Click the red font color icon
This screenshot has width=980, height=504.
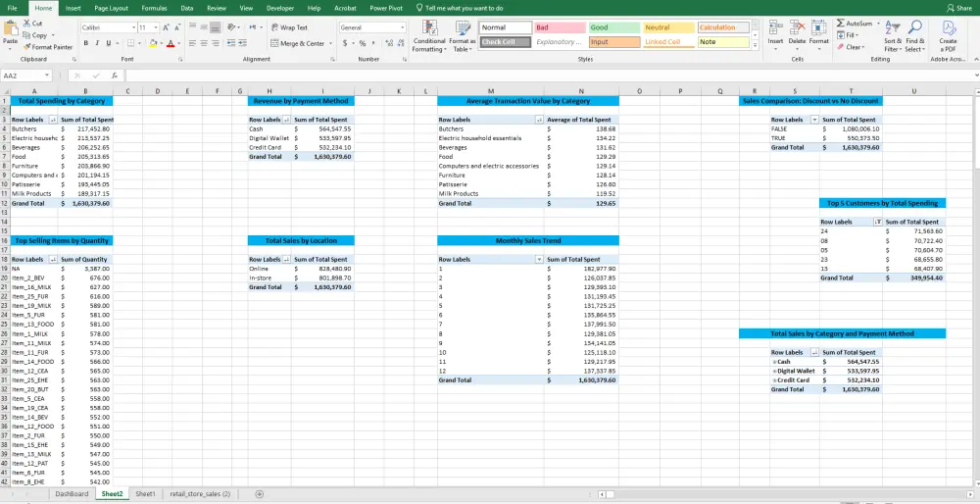coord(171,43)
